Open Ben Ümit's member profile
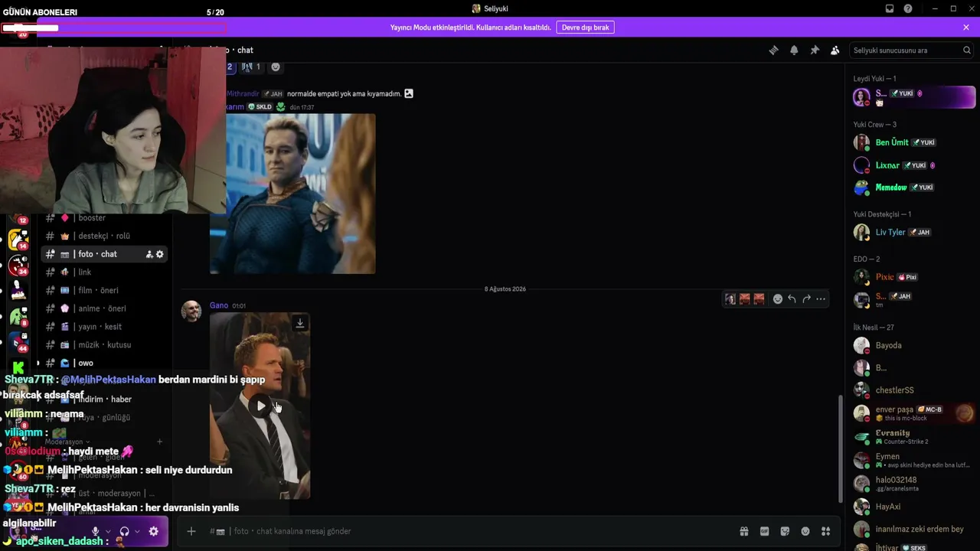Screen dimensions: 980x551 pyautogui.click(x=913, y=142)
